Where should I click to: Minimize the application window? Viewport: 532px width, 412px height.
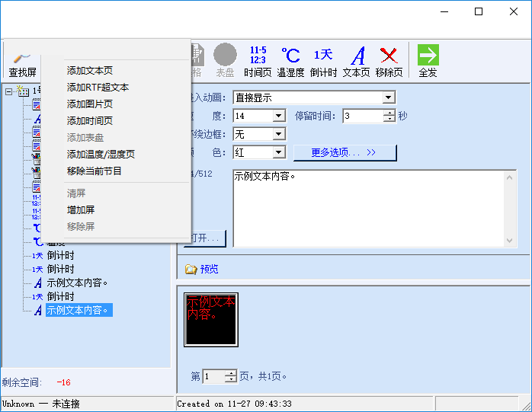point(444,11)
